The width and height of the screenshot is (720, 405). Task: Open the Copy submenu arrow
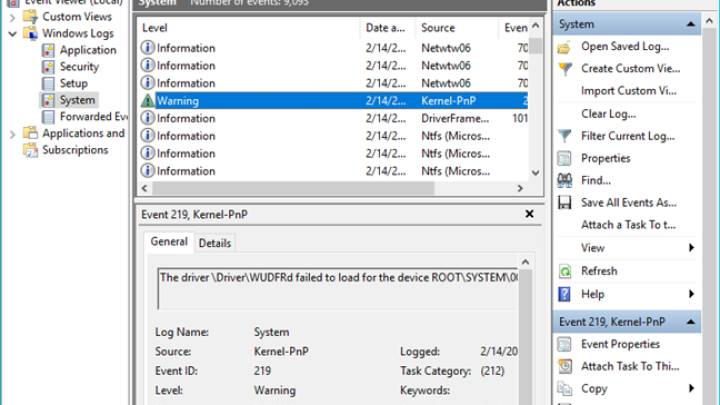692,388
